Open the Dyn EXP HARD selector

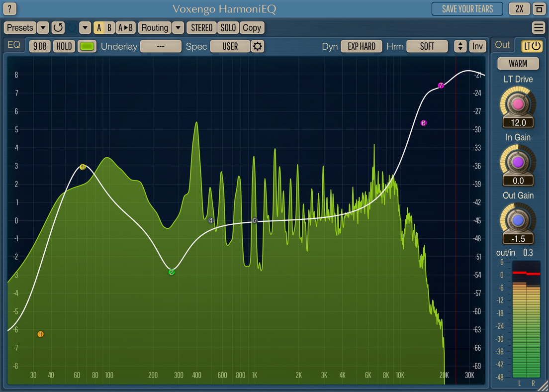(x=362, y=46)
